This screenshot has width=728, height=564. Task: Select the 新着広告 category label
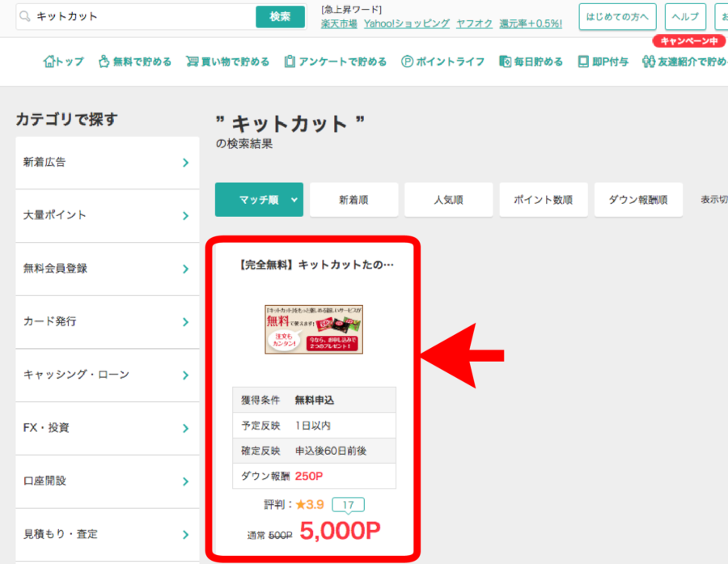[x=44, y=162]
